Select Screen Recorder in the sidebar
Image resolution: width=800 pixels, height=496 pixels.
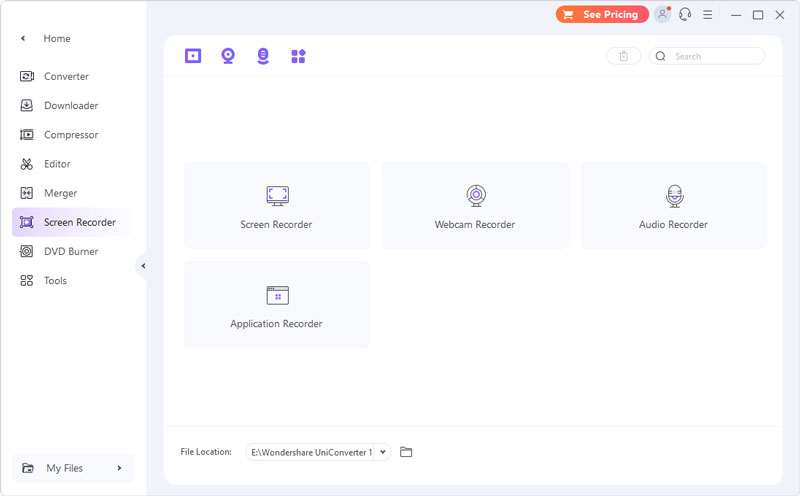click(71, 222)
